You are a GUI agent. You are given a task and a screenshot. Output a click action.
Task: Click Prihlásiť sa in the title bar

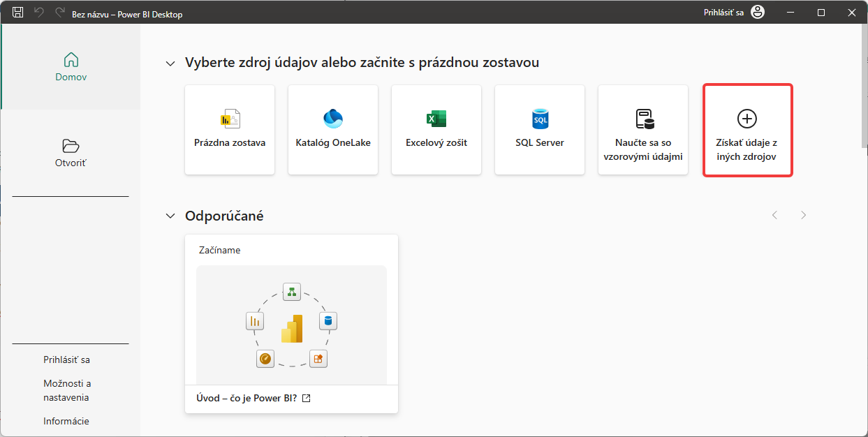(x=723, y=13)
